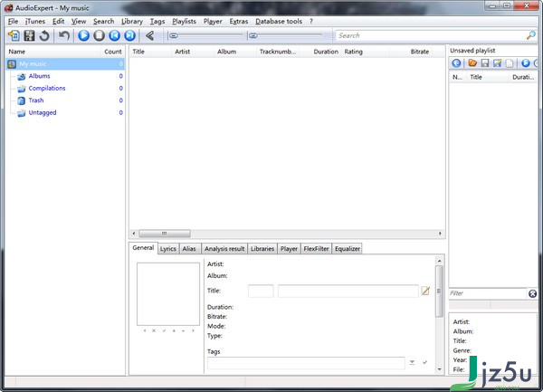
Task: Click the playback position slider handle
Action: 174,35
